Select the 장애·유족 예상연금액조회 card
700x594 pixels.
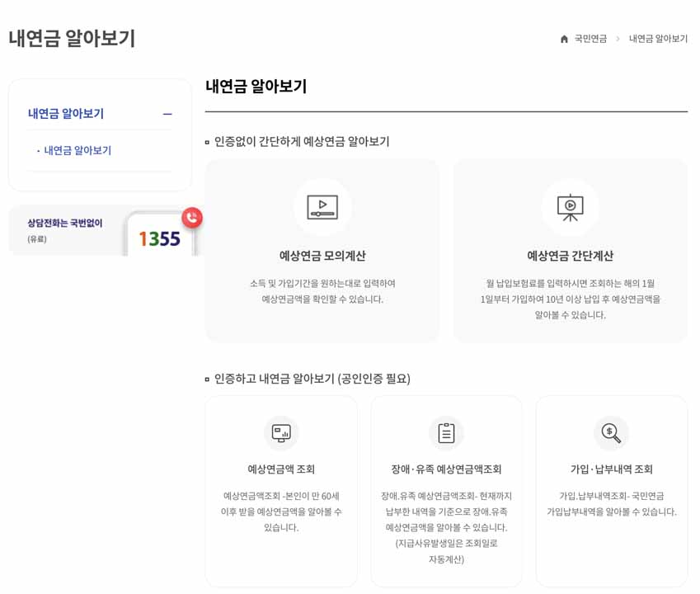pos(447,487)
